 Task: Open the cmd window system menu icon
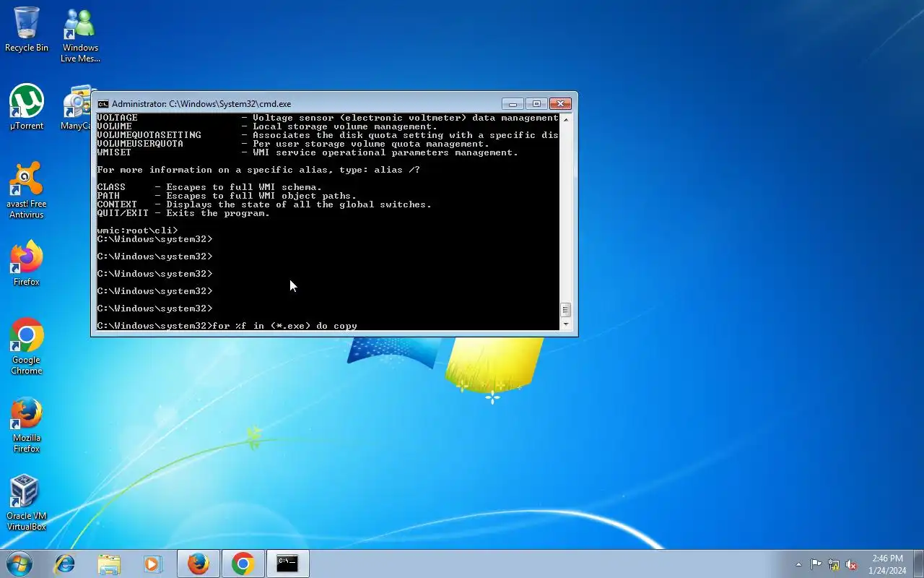pyautogui.click(x=103, y=104)
